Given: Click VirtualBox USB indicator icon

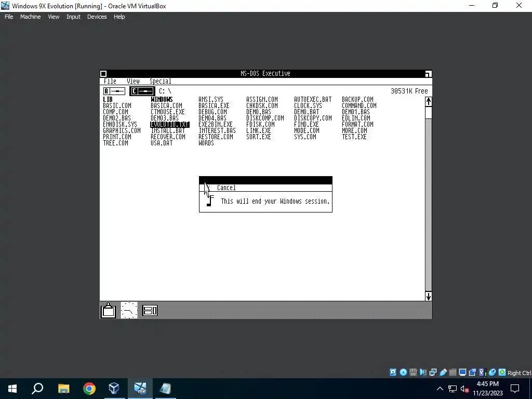Looking at the screenshot, I should coord(443,373).
